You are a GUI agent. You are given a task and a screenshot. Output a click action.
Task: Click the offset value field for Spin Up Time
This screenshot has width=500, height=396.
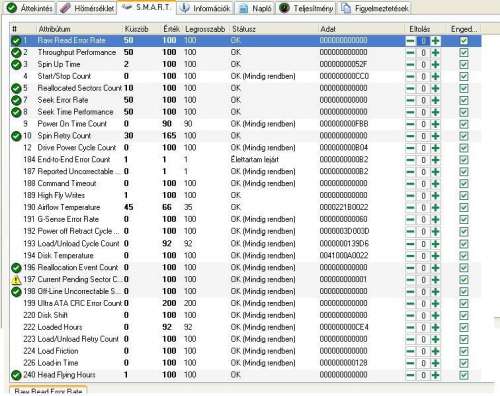click(423, 64)
